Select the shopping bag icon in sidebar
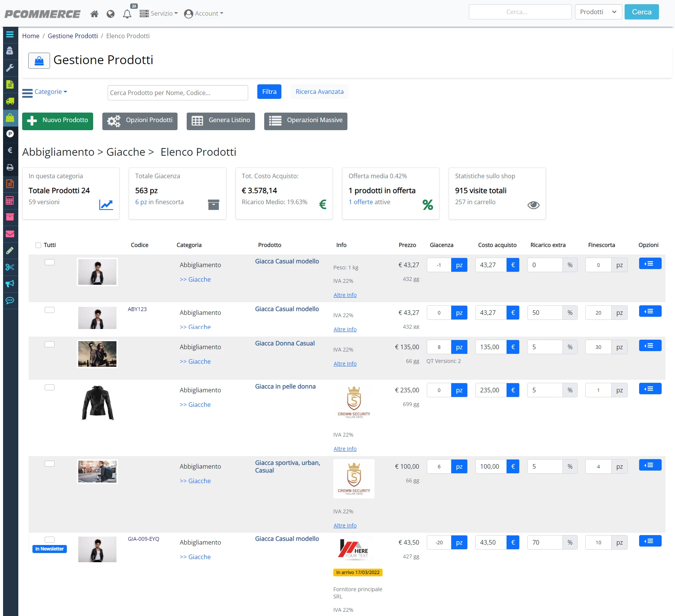Screen dimensions: 675x616 [x=10, y=118]
